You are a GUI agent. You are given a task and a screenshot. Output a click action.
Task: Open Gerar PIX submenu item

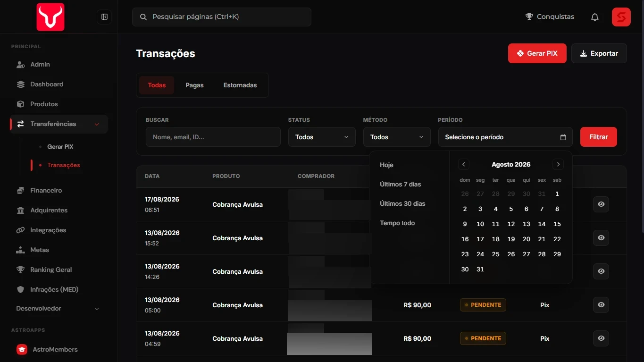(x=60, y=147)
